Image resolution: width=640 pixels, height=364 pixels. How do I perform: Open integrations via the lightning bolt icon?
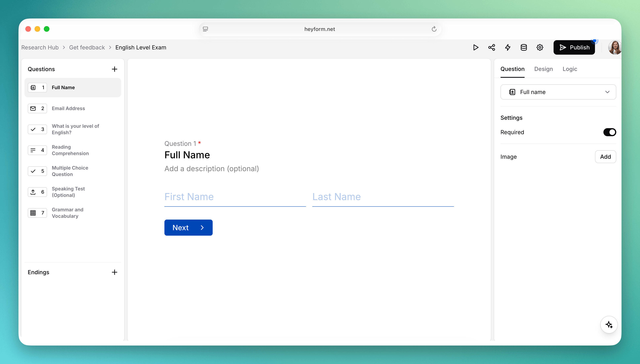coord(508,47)
